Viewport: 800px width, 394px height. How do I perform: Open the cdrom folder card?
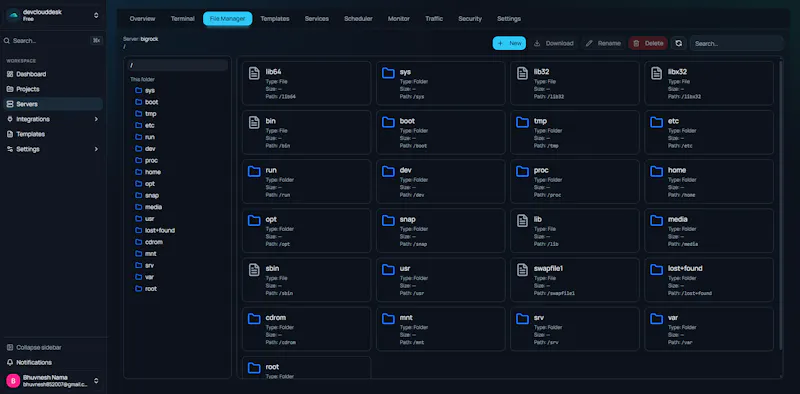point(307,329)
